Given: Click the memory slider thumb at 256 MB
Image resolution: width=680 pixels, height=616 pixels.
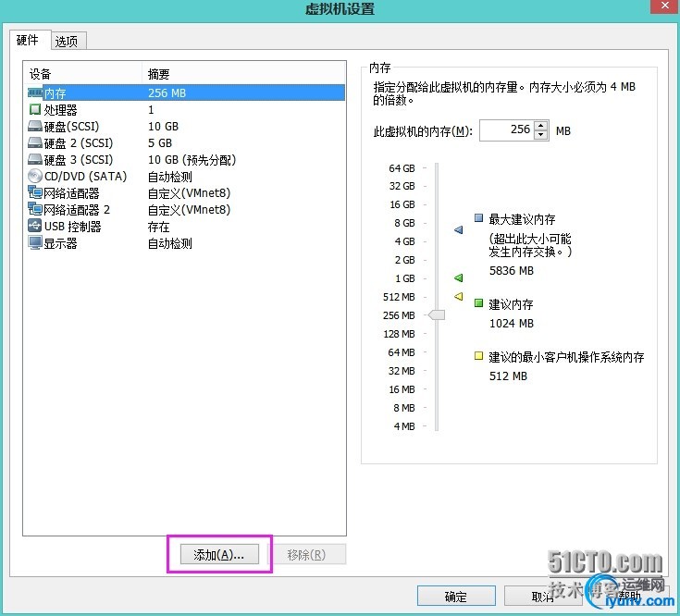Looking at the screenshot, I should pos(437,314).
